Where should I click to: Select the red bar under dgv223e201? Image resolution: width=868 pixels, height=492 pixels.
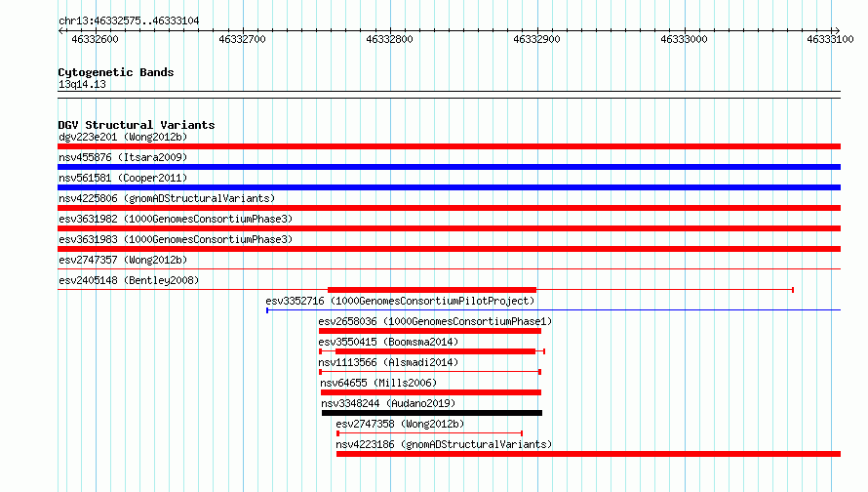(x=449, y=146)
